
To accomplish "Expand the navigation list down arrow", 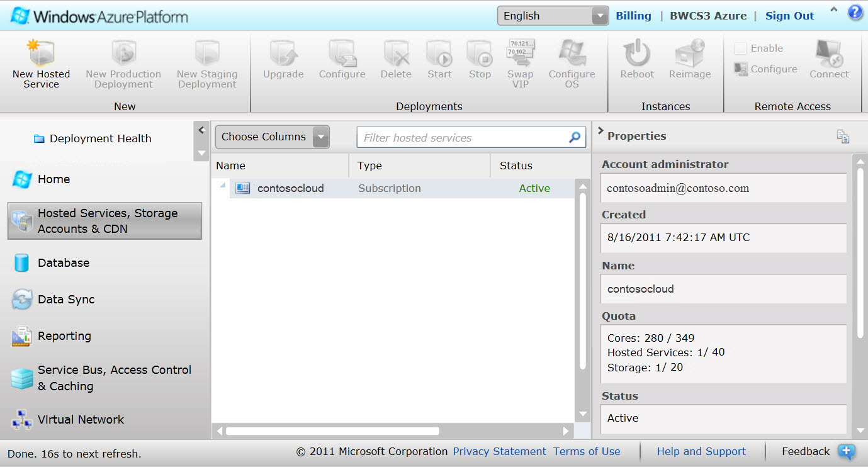I will pos(201,153).
